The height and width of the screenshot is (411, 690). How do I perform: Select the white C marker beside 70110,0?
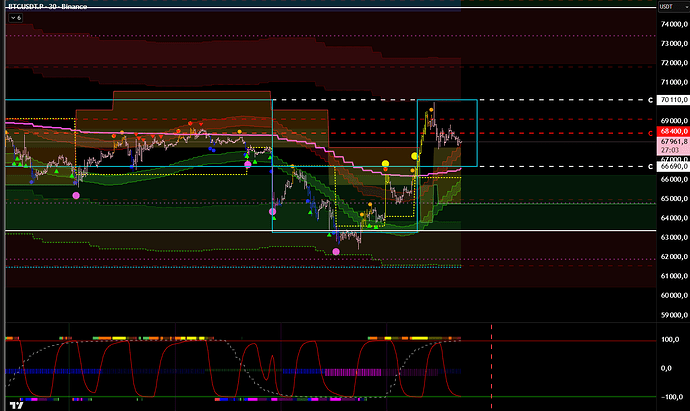tap(650, 101)
